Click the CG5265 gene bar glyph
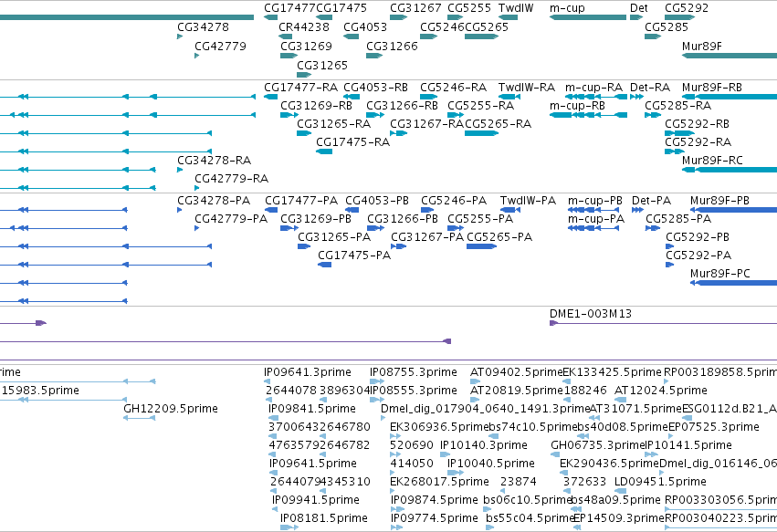 pyautogui.click(x=481, y=37)
